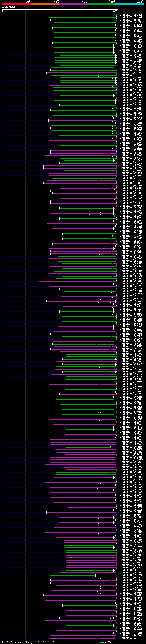Select UniRef100_Q93Z52 hit
This screenshot has height=644, width=146.
coord(131,130)
